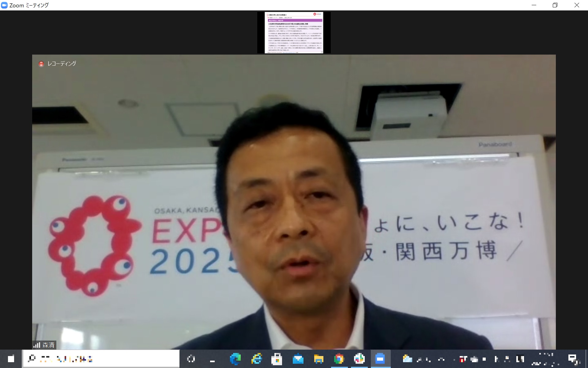Open the weather widget in taskbar
This screenshot has height=368, width=588.
click(407, 358)
